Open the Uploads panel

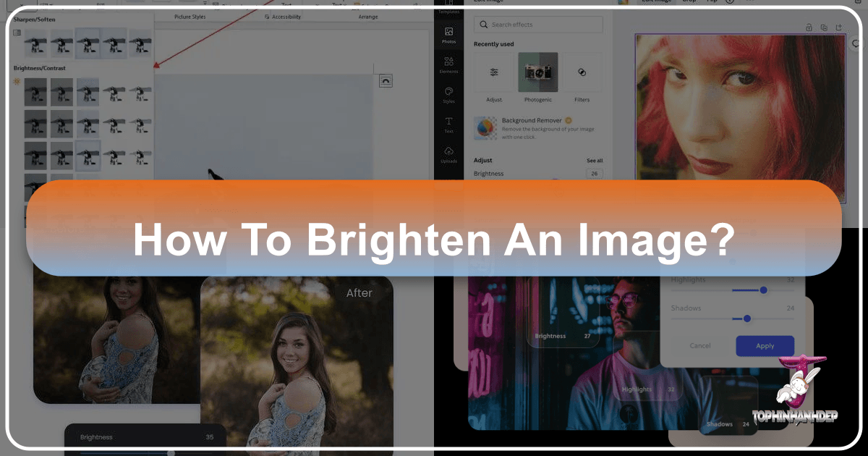click(448, 154)
